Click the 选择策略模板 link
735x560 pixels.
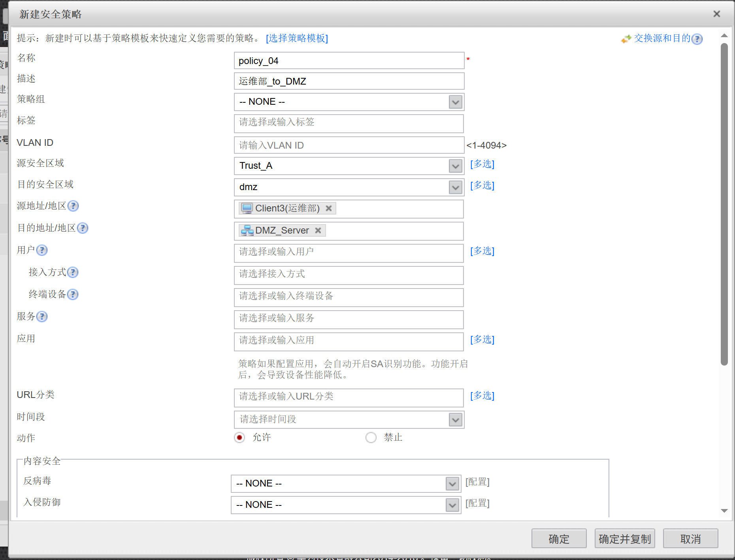point(297,38)
